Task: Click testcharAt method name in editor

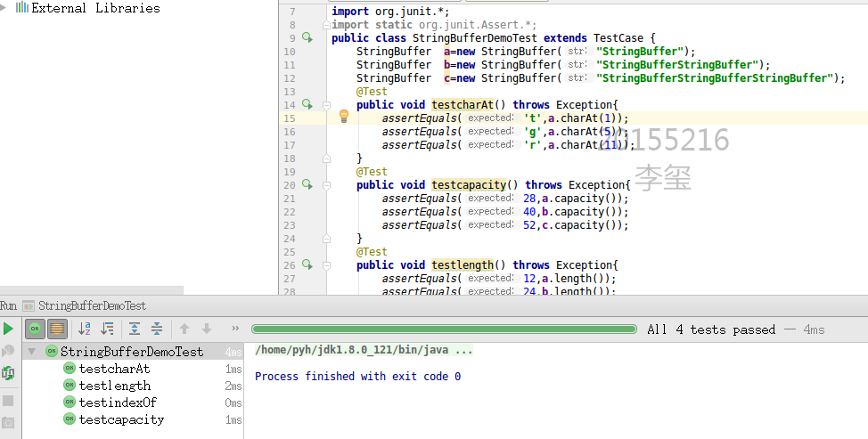Action: click(463, 105)
